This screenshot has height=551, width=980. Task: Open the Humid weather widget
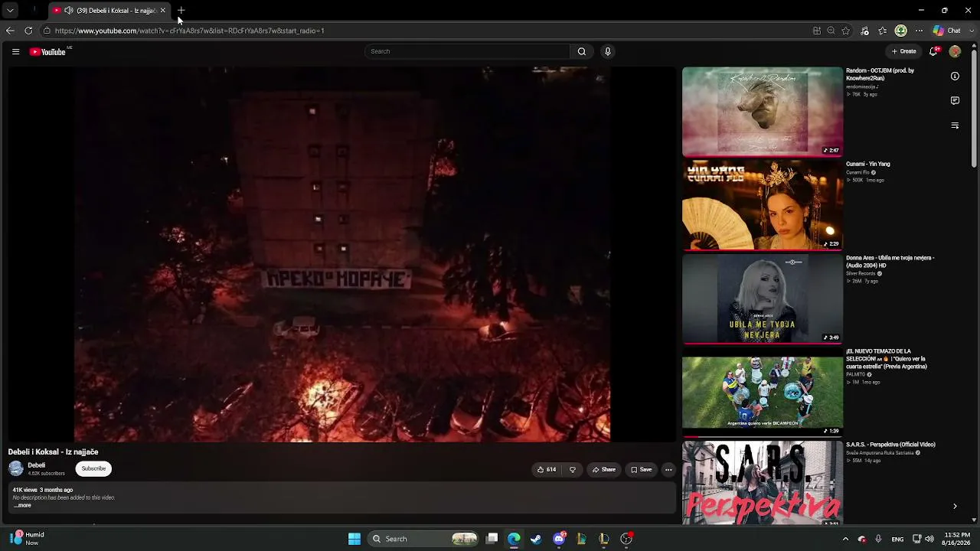coord(28,539)
